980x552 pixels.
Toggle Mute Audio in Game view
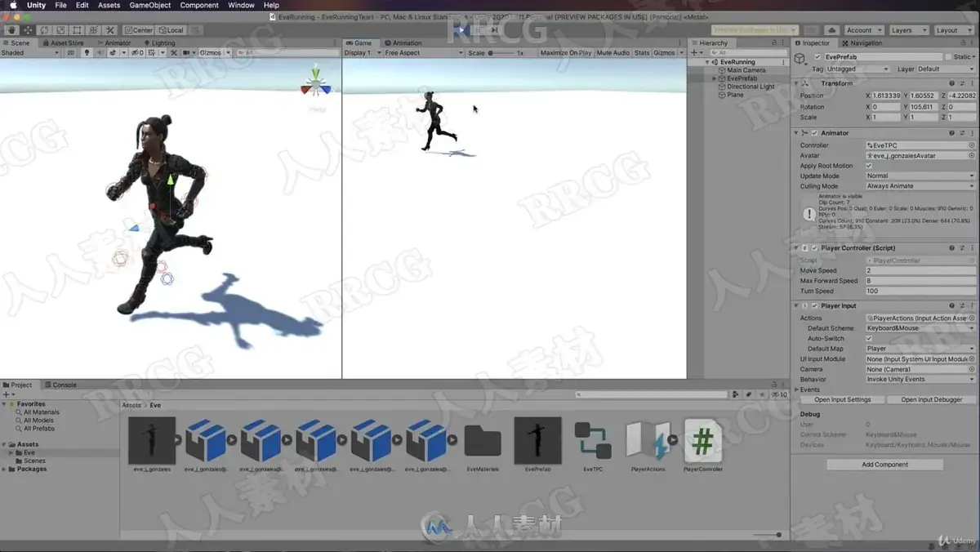tap(613, 52)
